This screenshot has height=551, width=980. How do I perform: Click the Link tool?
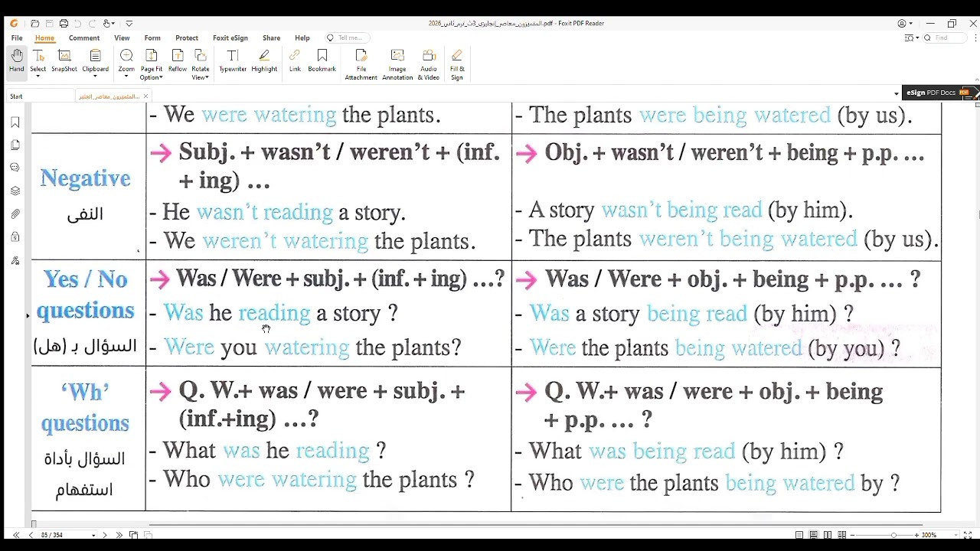295,61
